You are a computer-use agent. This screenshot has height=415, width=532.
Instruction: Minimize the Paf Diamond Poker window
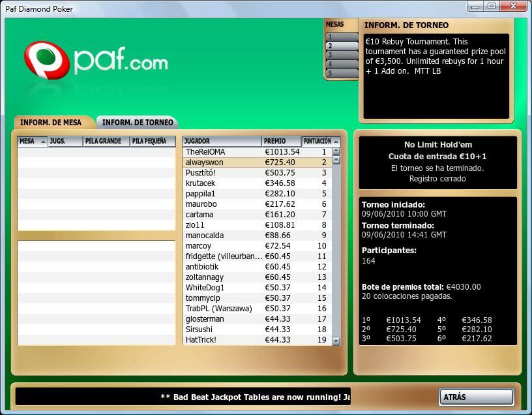click(x=475, y=7)
